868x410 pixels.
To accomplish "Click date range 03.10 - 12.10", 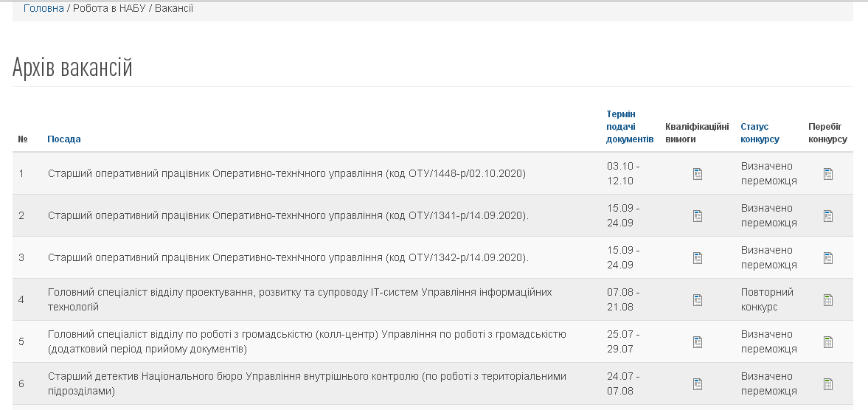I will (623, 174).
